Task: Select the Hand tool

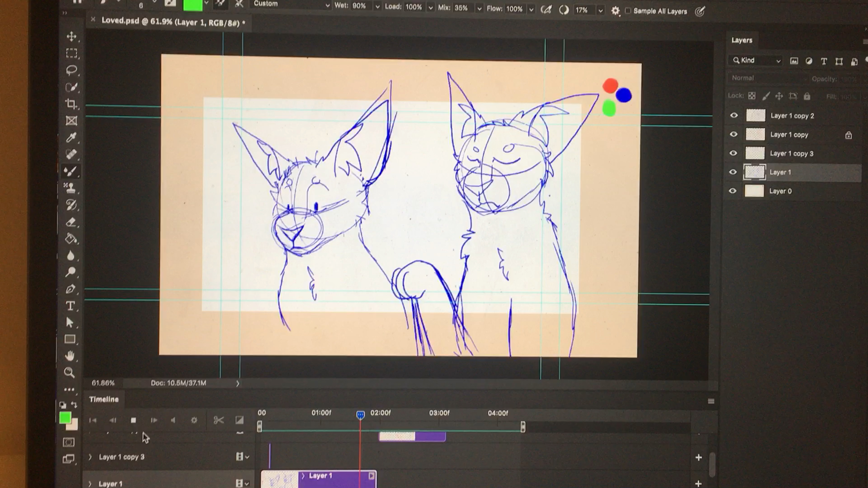Action: tap(70, 356)
